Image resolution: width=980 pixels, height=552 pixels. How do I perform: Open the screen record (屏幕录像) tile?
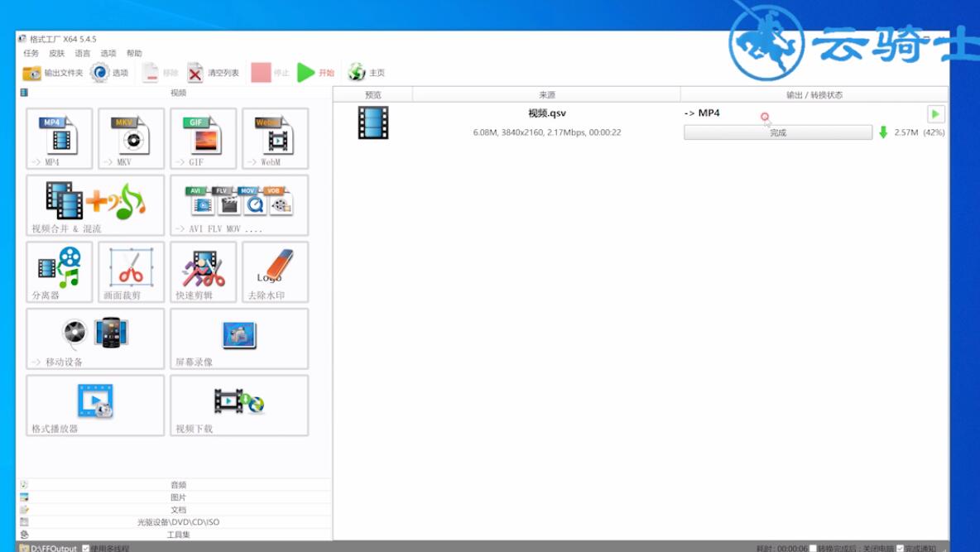(x=238, y=338)
